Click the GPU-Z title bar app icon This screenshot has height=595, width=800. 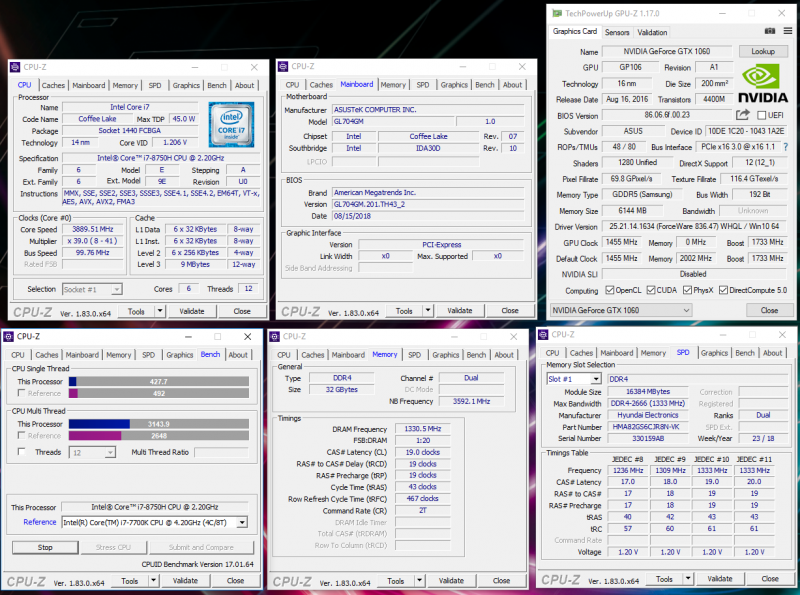point(557,13)
